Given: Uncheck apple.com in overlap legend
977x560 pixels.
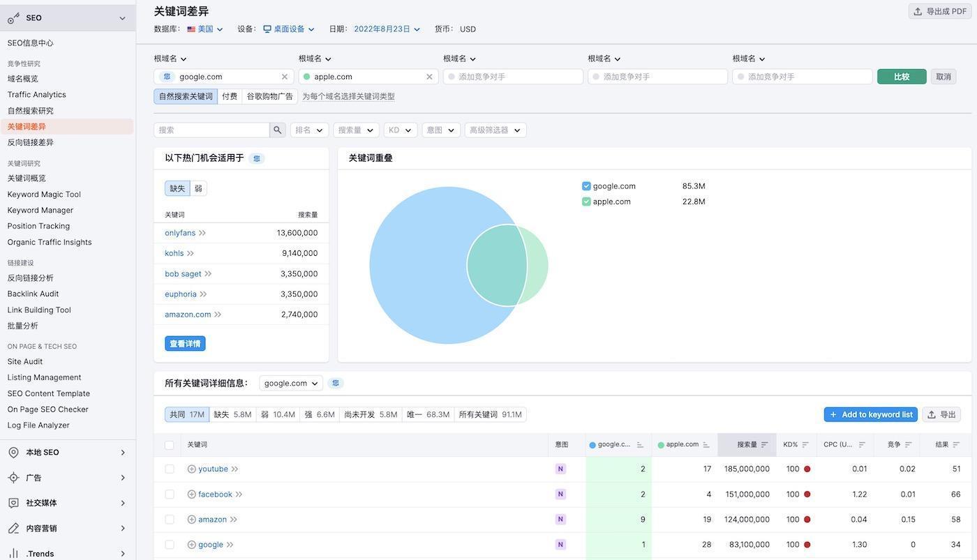Looking at the screenshot, I should (586, 202).
